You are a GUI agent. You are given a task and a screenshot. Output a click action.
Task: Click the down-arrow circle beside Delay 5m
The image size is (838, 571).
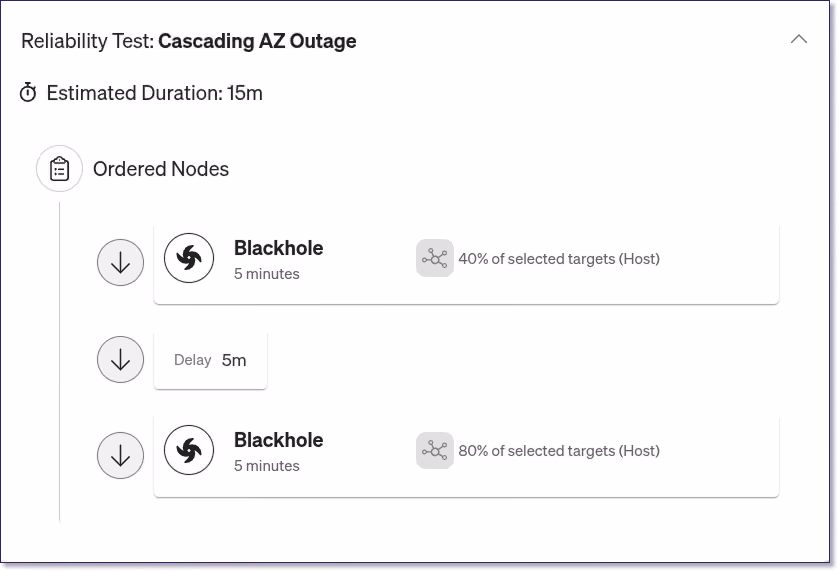[120, 359]
